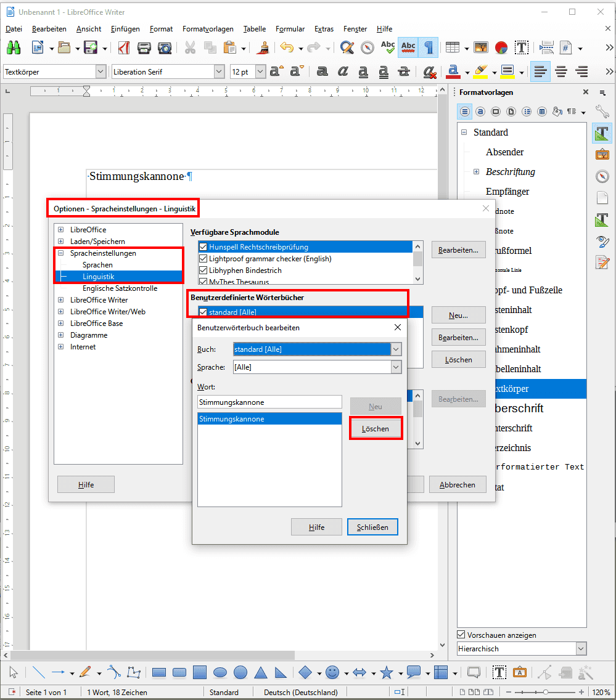
Task: Insert chart icon in toolbar
Action: click(x=501, y=47)
